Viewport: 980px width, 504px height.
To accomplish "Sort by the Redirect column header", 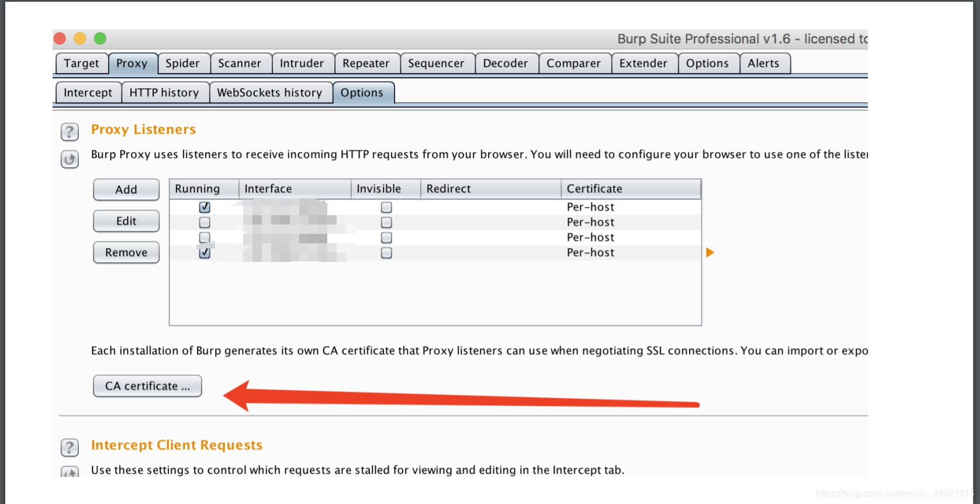I will (491, 189).
